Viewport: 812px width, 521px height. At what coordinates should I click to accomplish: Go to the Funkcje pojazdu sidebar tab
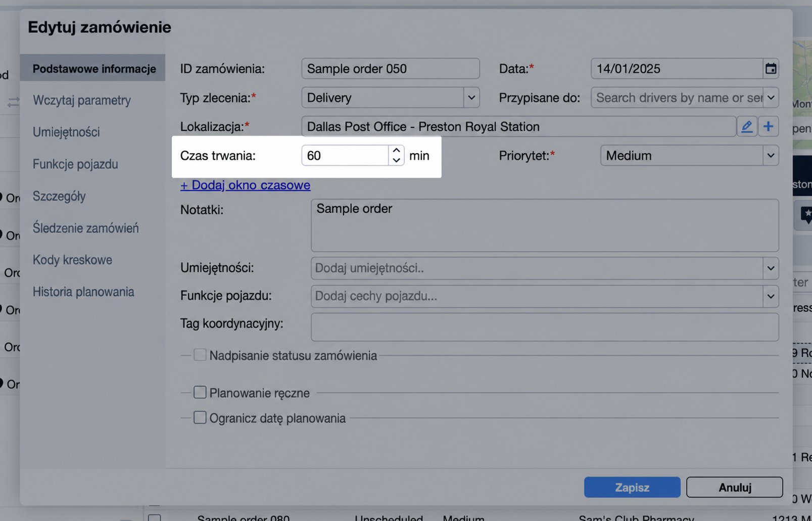point(75,164)
